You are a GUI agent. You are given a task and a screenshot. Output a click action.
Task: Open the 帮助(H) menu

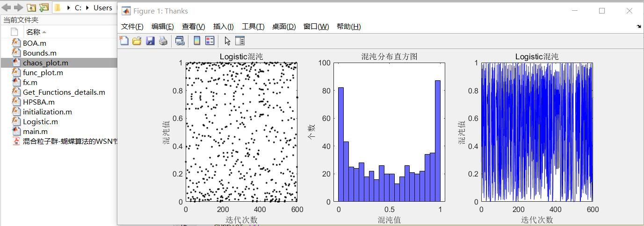click(x=349, y=27)
